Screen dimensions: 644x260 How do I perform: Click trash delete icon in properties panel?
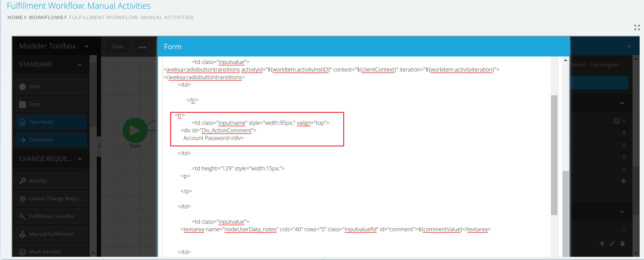point(622,243)
